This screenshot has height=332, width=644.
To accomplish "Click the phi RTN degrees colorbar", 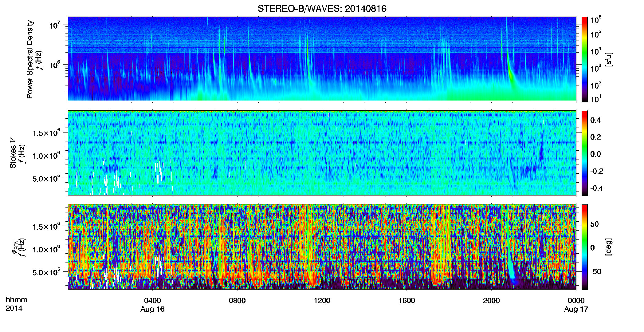I will point(584,247).
